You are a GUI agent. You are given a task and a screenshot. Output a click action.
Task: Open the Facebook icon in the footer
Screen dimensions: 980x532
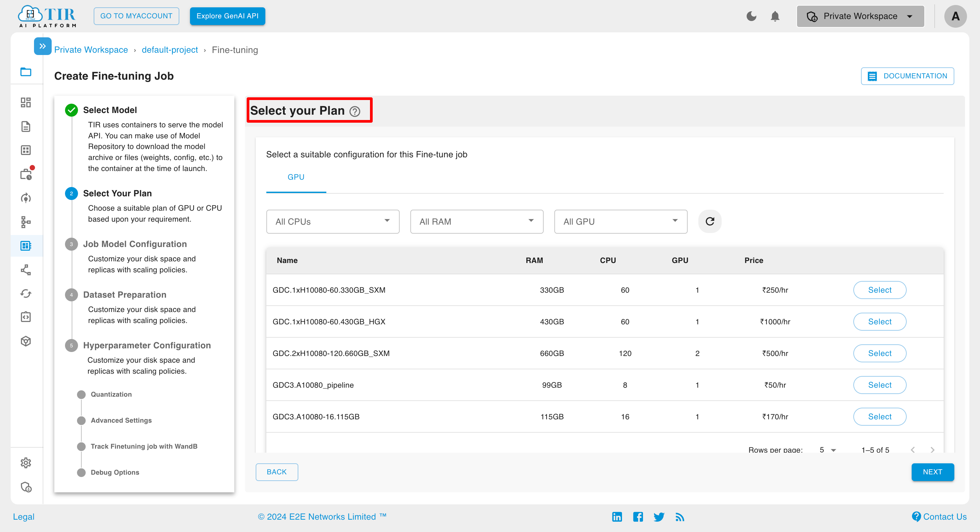pyautogui.click(x=638, y=516)
